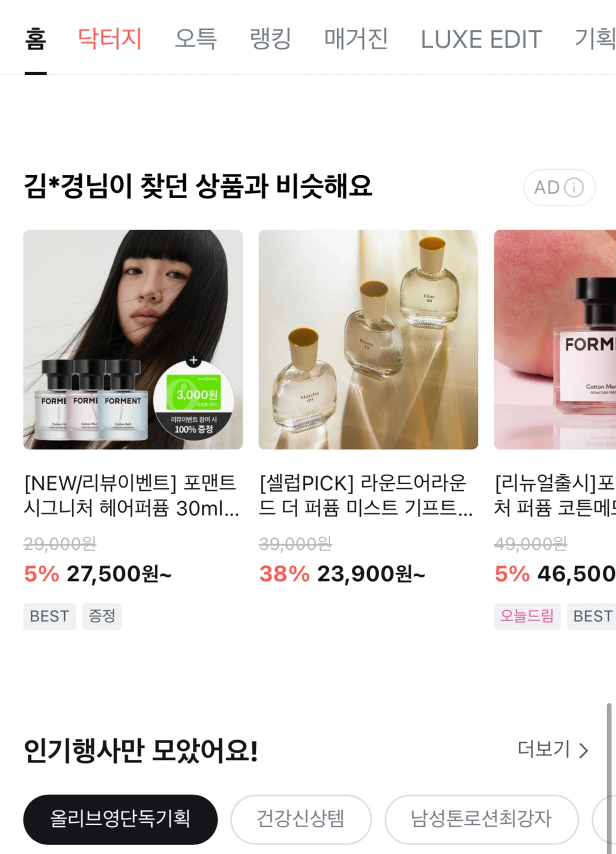Click the vertical scrollbar handle

[x=609, y=779]
